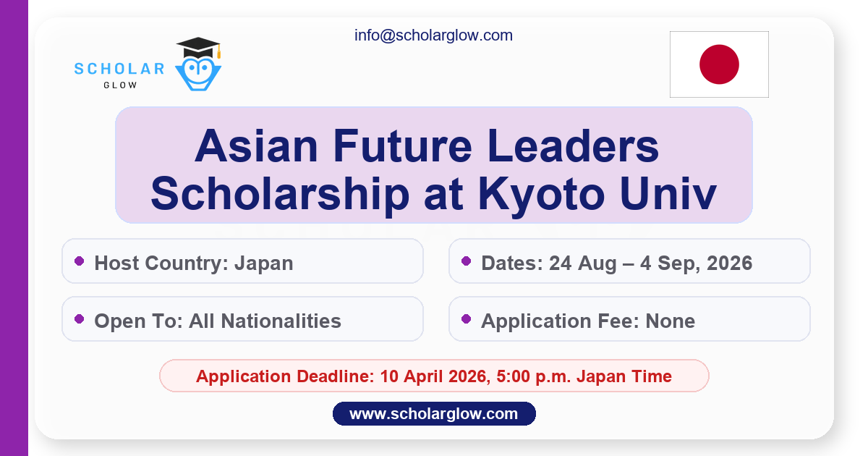This screenshot has height=456, width=868.
Task: Open the info@scholarglow.com email link
Action: (x=433, y=35)
